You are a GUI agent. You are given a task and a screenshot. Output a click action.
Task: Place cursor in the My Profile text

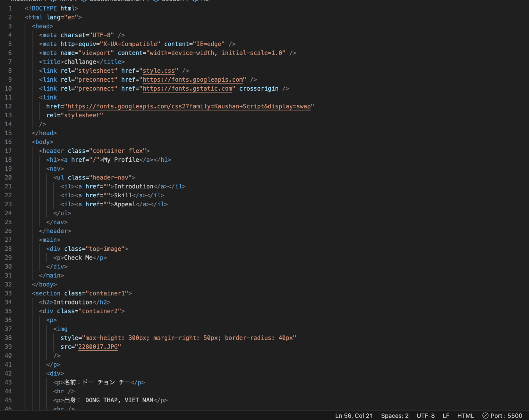121,160
